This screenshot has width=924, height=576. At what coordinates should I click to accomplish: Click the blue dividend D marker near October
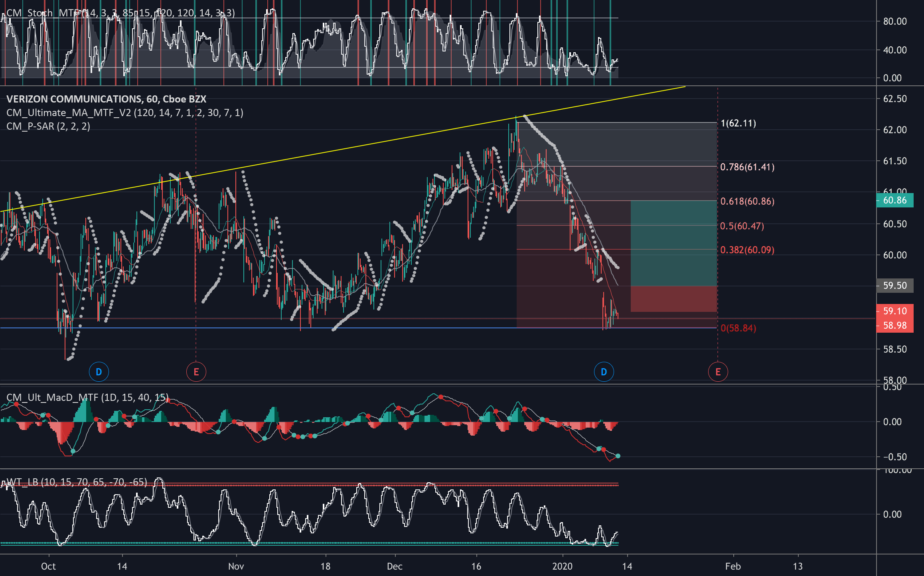coord(99,372)
